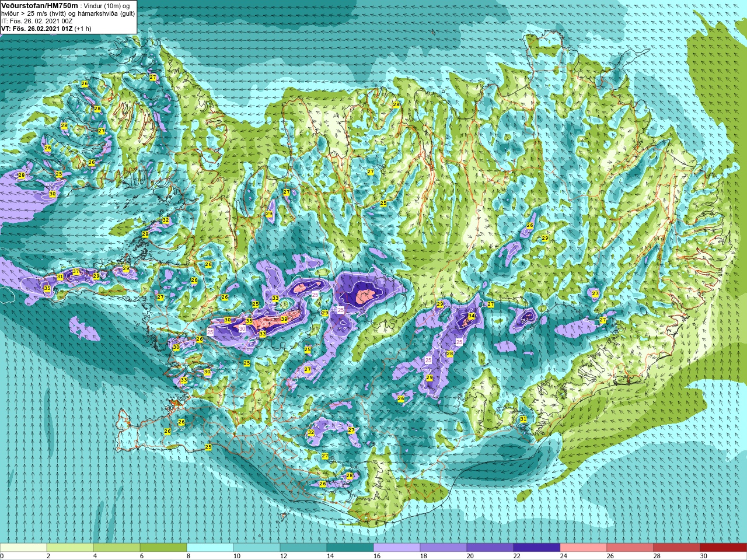This screenshot has width=747, height=560.
Task: Pick the 22–24 m/s dark indigo legend swatch
Action: [x=537, y=548]
